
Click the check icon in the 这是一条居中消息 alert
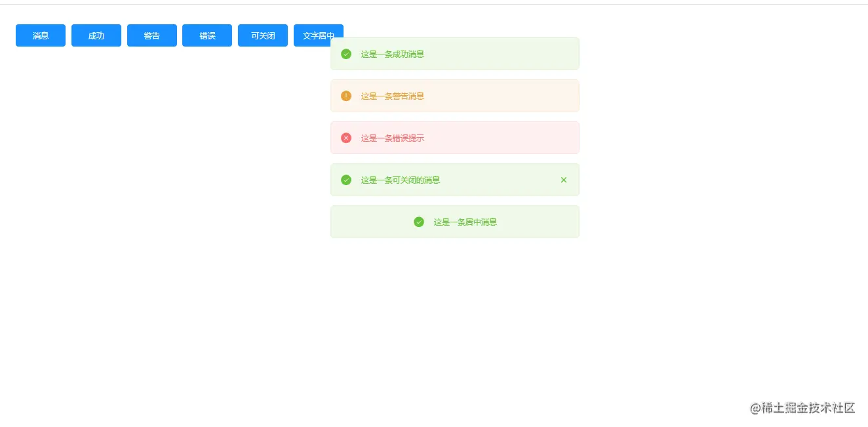(x=419, y=222)
